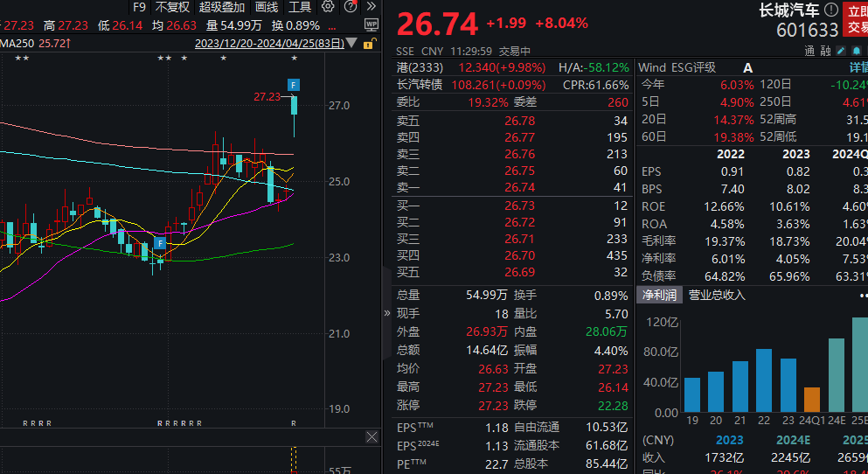Click the 2023 column header in financials
Screen dimensions: 868x474
(796, 154)
